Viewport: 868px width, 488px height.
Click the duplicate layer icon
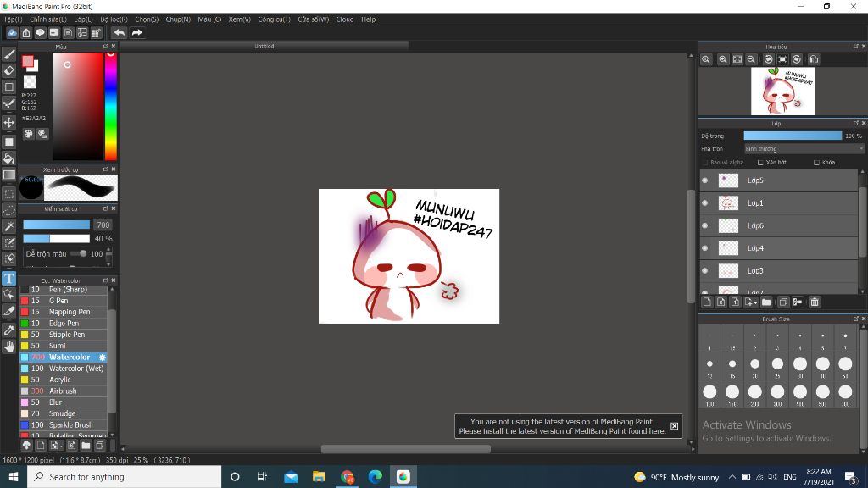(782, 302)
